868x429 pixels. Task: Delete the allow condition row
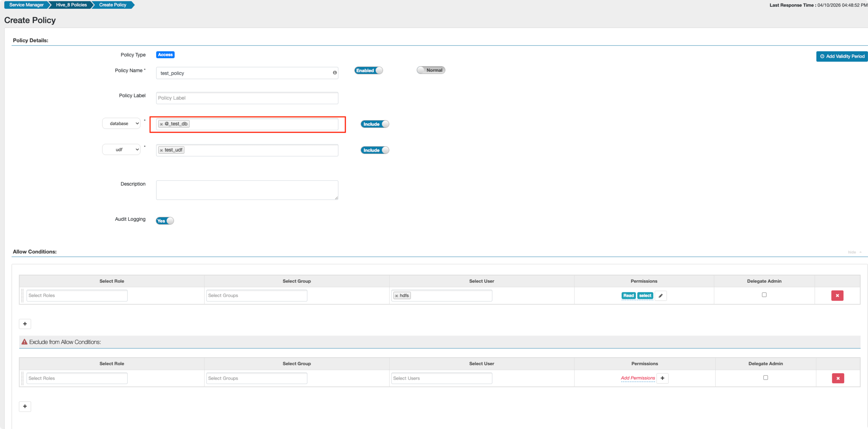[837, 296]
